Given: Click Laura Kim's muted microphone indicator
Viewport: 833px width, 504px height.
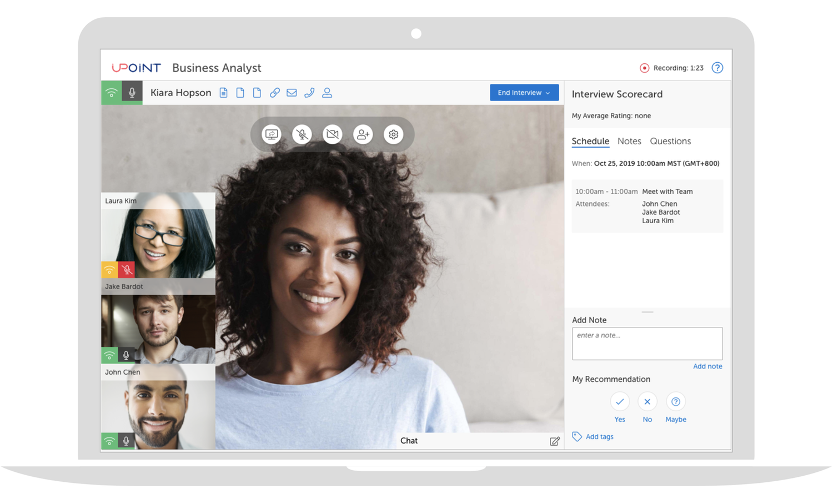Looking at the screenshot, I should point(127,269).
